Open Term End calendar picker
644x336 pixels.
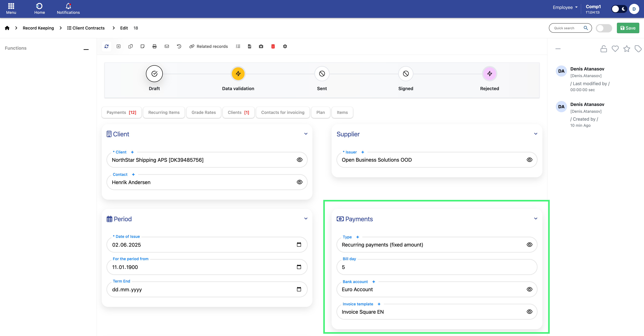tap(299, 289)
